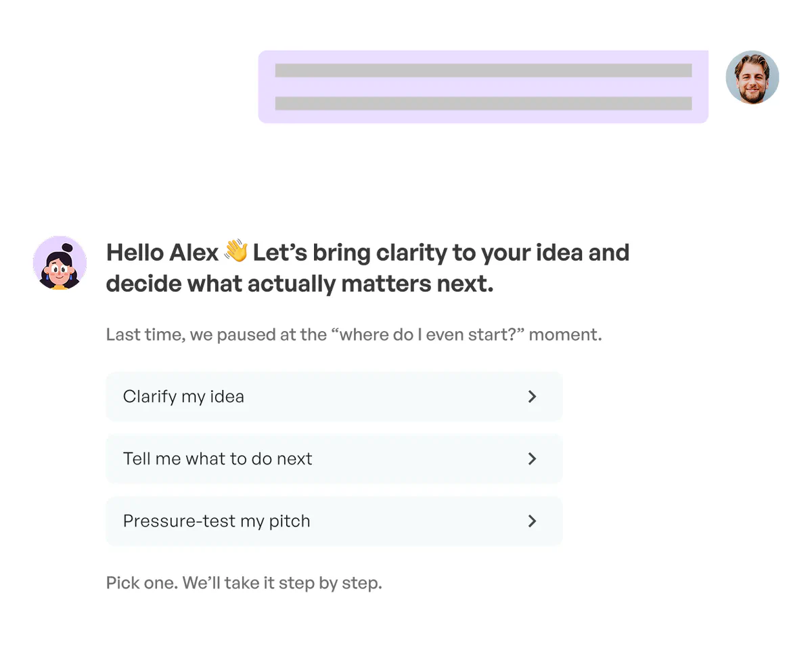Click the 'Pick one' footer text
812x646 pixels.
click(x=244, y=582)
